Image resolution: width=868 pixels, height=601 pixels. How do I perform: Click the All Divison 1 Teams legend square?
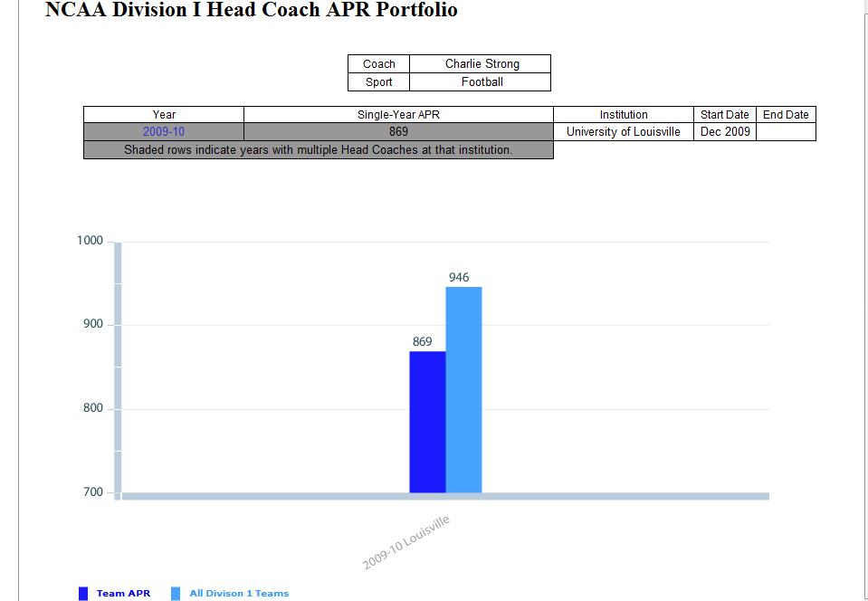click(x=176, y=594)
